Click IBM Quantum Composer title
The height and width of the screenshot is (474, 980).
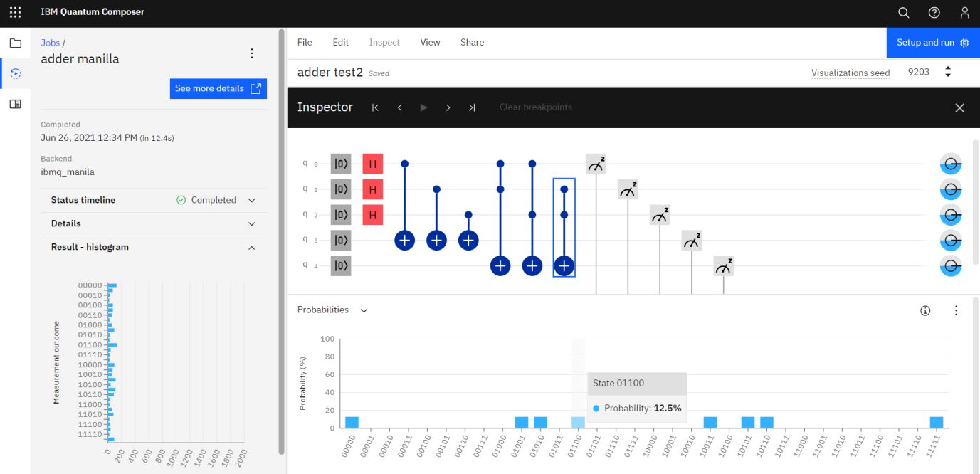[93, 12]
